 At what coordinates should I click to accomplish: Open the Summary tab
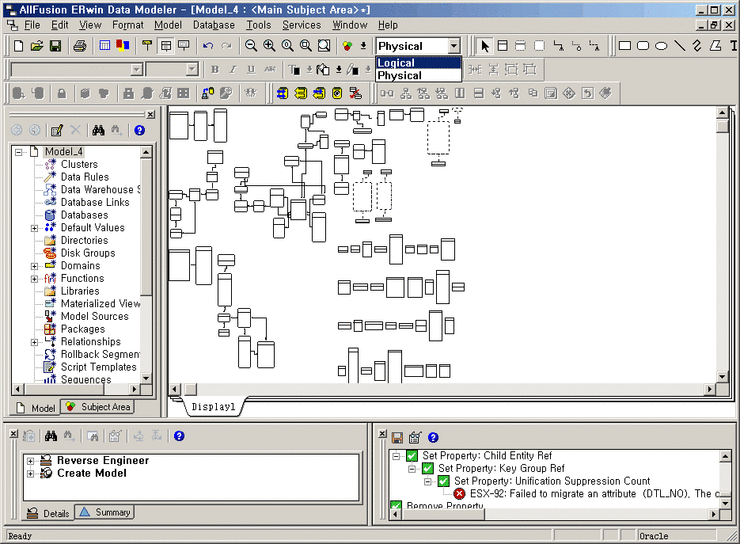[106, 513]
